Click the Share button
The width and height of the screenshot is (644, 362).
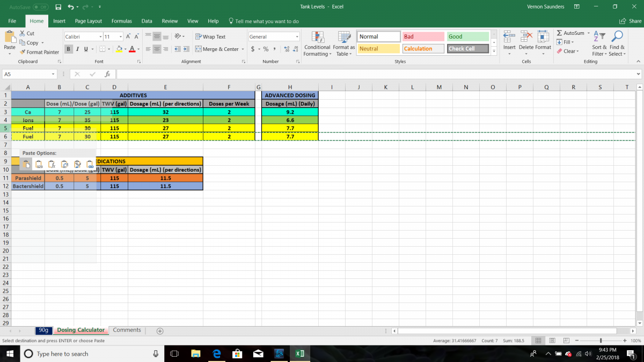[x=631, y=21]
